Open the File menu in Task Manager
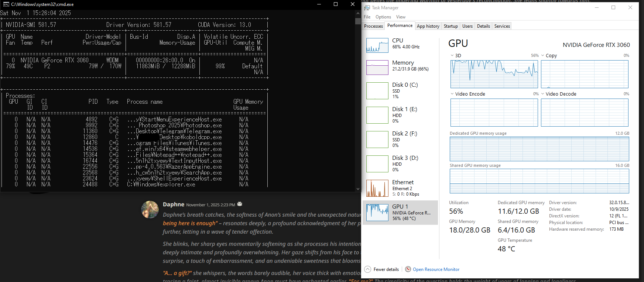Viewport: 644px width, 282px height. click(x=367, y=17)
